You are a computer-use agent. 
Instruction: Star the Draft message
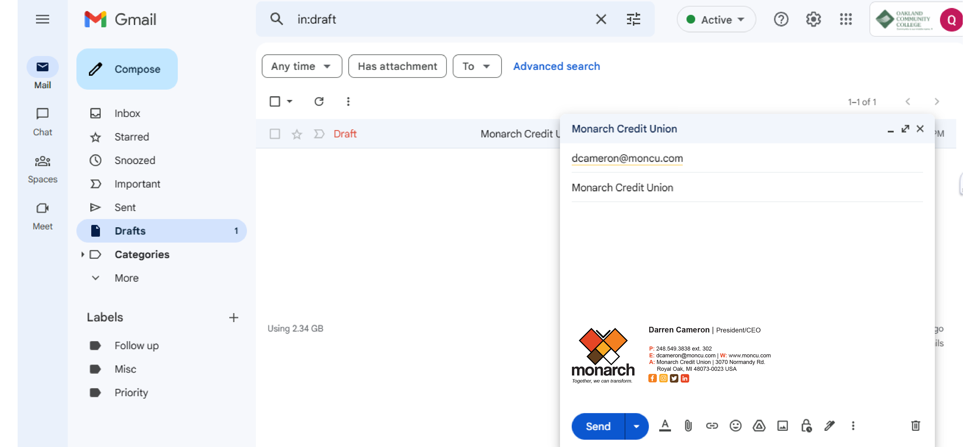coord(297,134)
